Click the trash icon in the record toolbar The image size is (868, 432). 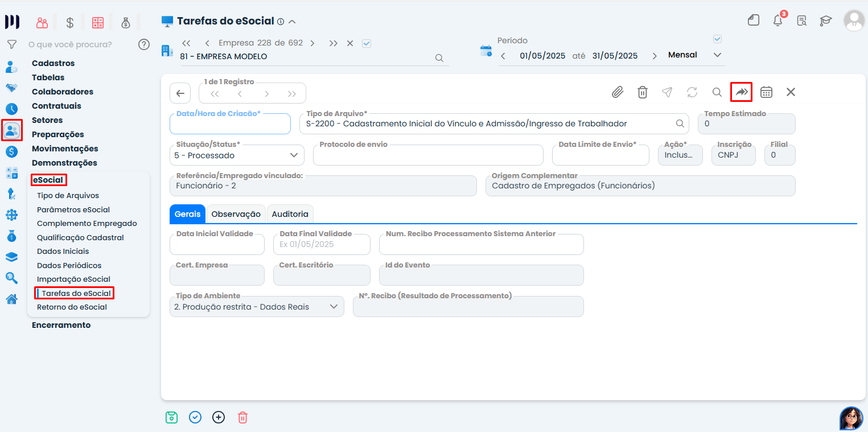click(643, 92)
